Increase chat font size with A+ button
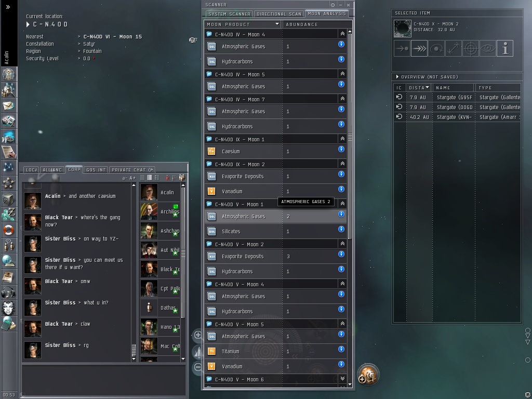Image resolution: width=532 pixels, height=399 pixels. (x=132, y=178)
